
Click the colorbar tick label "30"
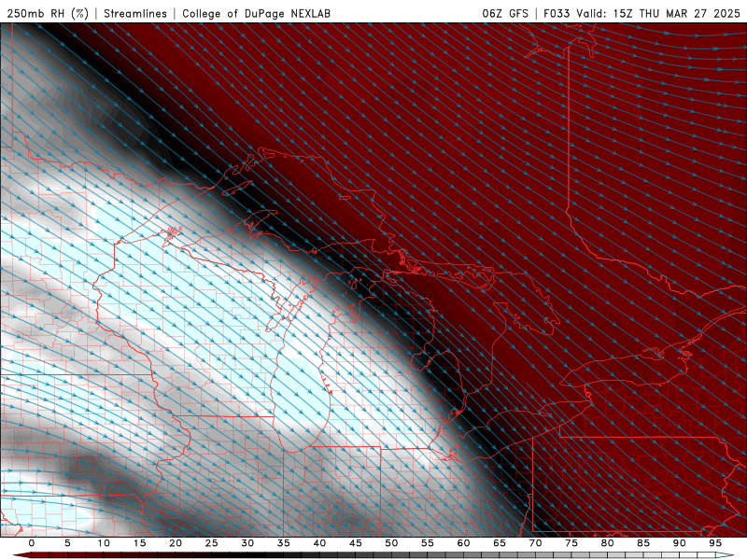pos(247,543)
